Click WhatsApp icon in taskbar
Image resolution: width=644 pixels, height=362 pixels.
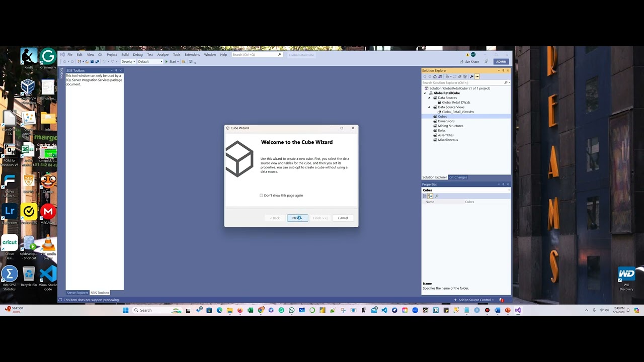click(292, 310)
